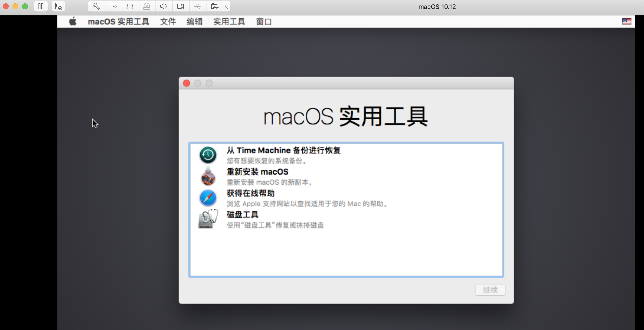Viewport: 644px width, 330px height.
Task: Open the shared folders icon
Action: [214, 6]
